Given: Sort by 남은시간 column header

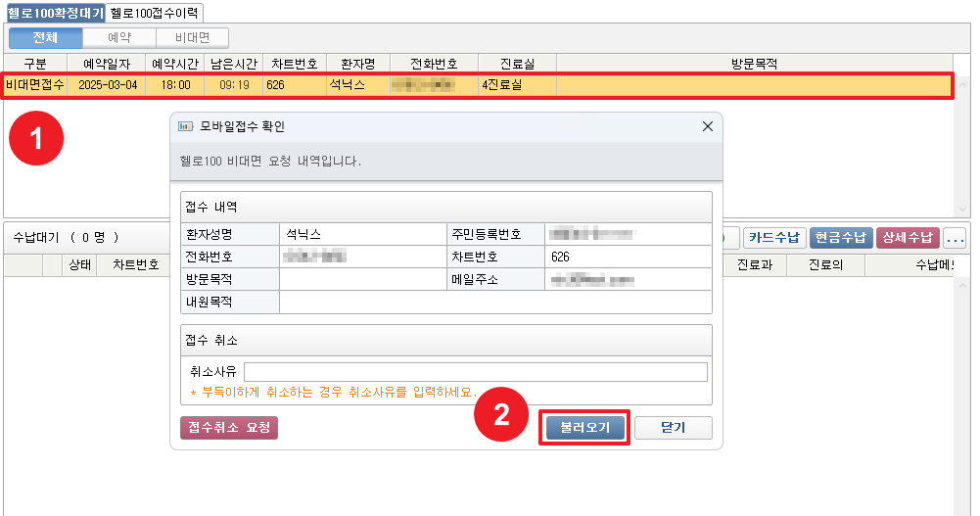Looking at the screenshot, I should pyautogui.click(x=234, y=64).
